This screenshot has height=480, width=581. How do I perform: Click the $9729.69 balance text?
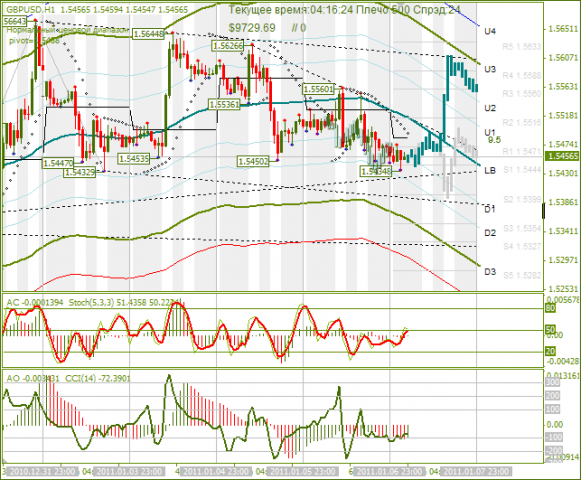[x=252, y=28]
